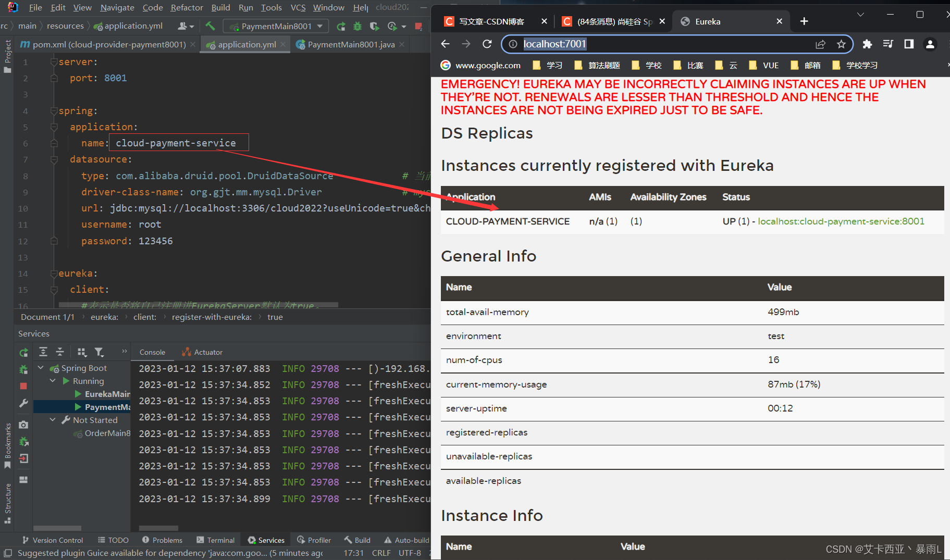Collapse the Running tree node

click(53, 381)
